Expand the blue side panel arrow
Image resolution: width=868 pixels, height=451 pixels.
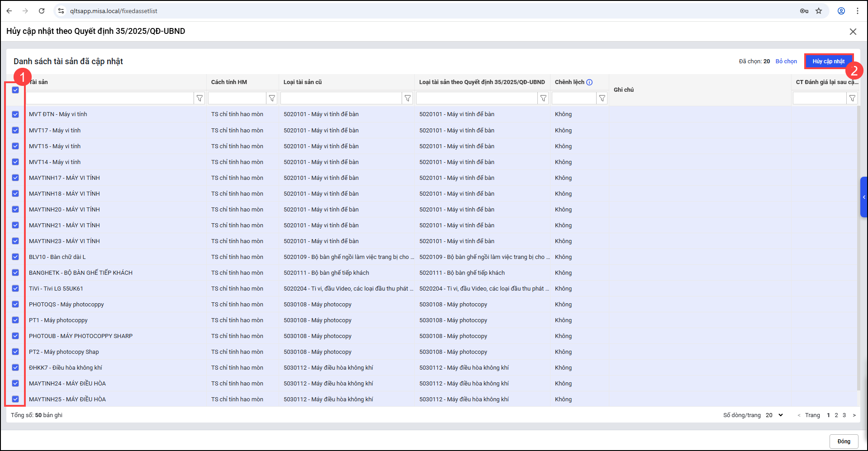click(863, 197)
